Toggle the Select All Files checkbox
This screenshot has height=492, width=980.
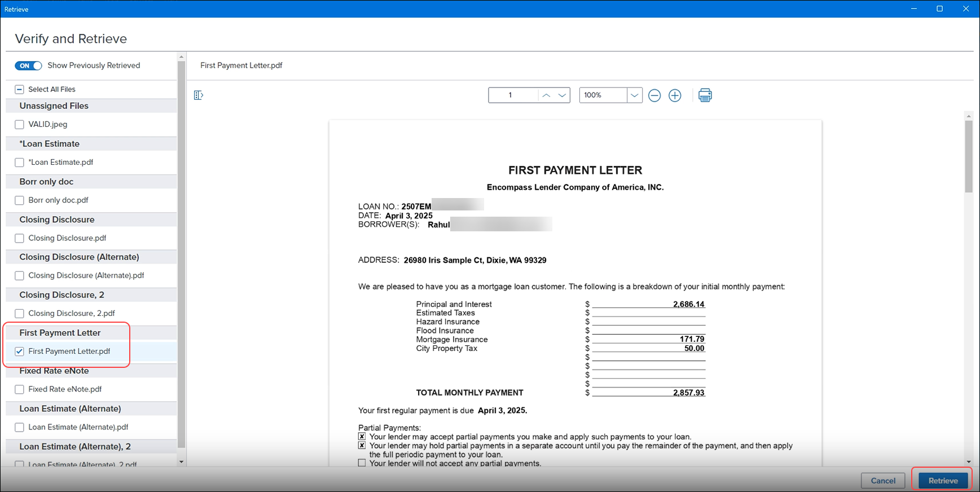pyautogui.click(x=20, y=89)
